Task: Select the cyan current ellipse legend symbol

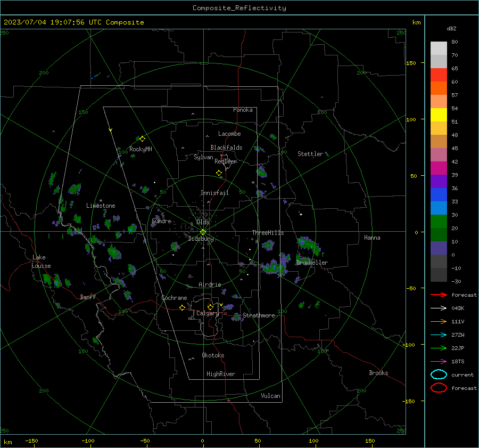Action: 439,374
